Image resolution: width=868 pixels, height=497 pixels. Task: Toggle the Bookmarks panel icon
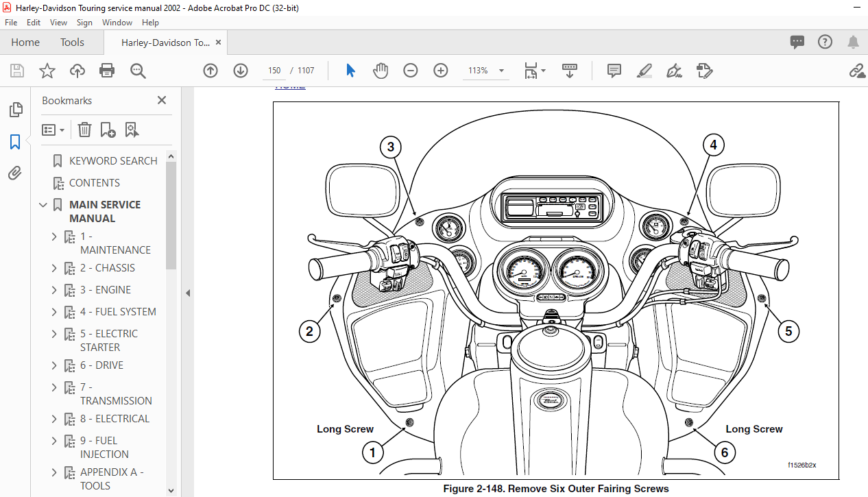coord(15,142)
